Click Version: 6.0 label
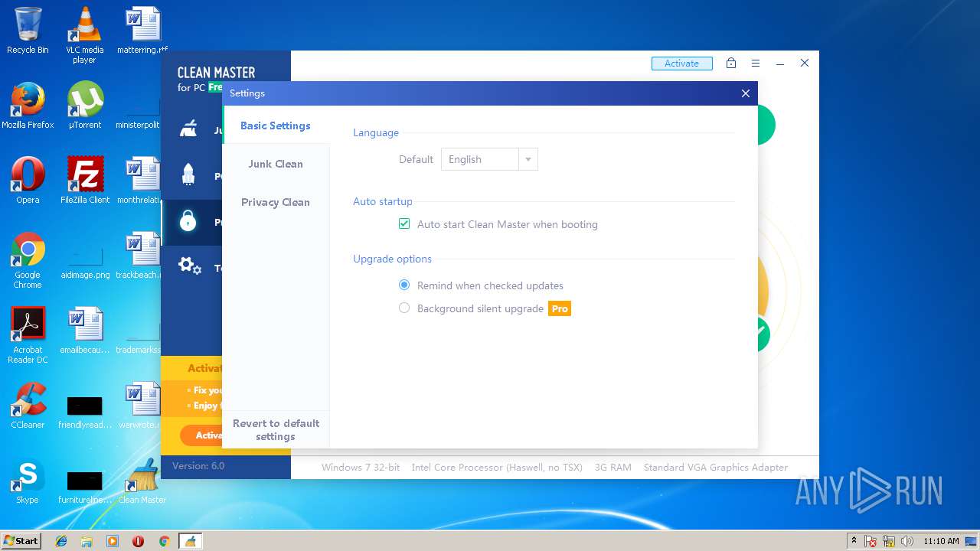The width and height of the screenshot is (980, 551). (x=198, y=465)
